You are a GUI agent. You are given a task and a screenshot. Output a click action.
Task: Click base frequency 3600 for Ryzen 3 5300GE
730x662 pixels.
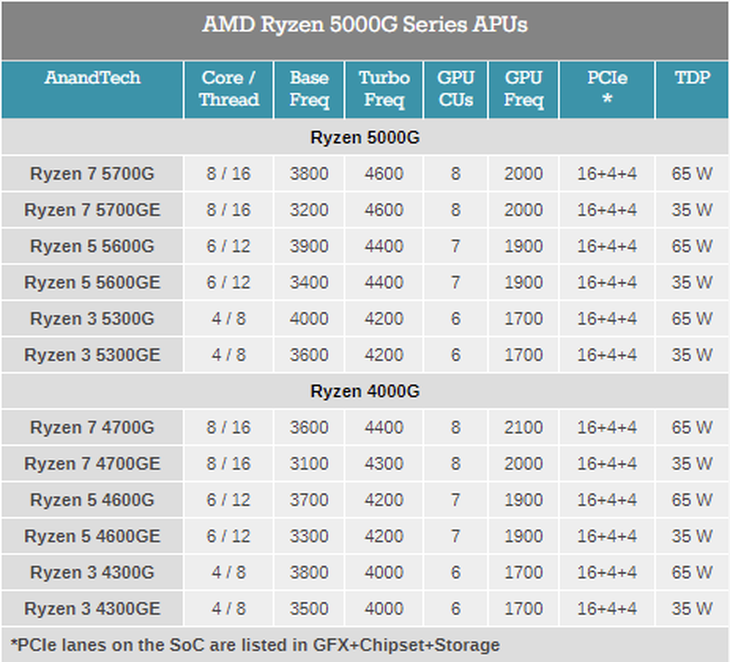[309, 355]
